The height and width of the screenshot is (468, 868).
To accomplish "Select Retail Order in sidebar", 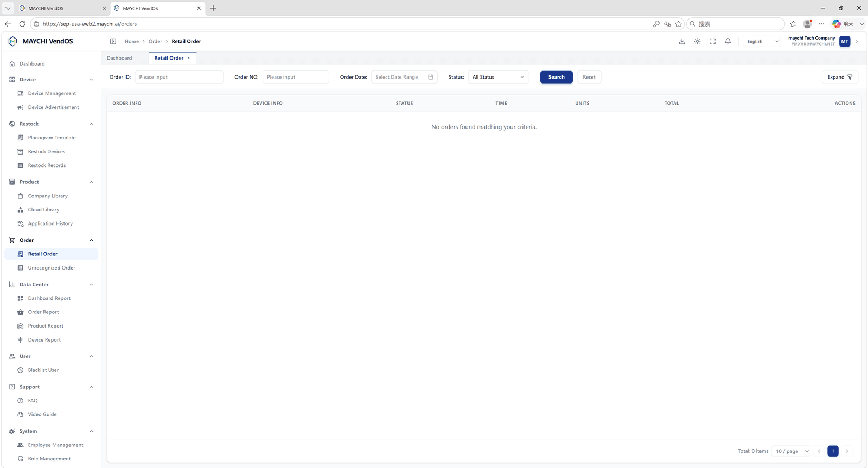I will coord(51,254).
